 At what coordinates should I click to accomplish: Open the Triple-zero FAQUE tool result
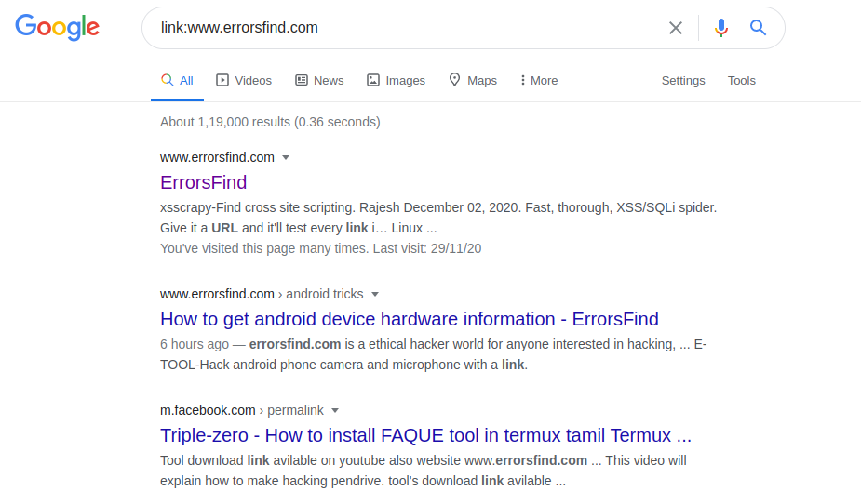[x=425, y=435]
